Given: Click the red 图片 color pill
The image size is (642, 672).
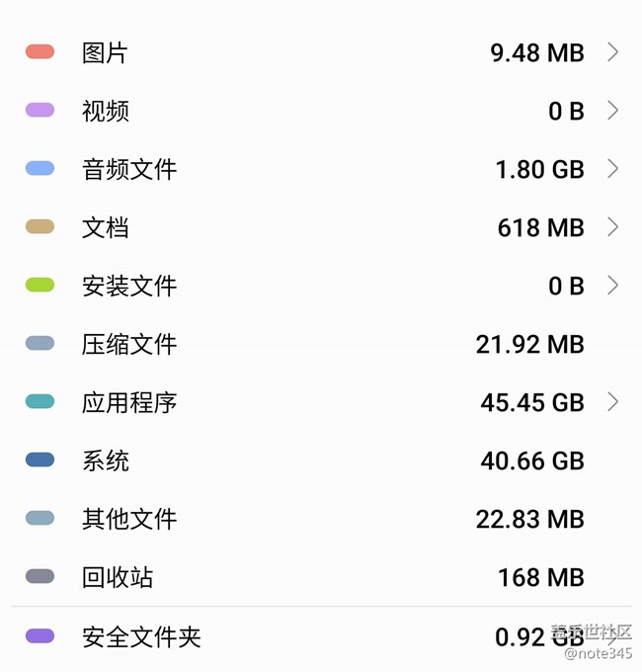Looking at the screenshot, I should (x=40, y=52).
